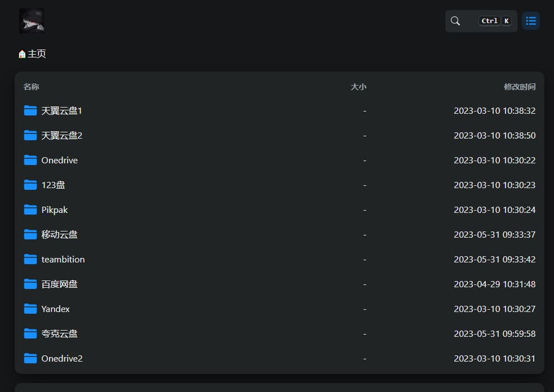Open the Onedrive2 folder

[62, 359]
